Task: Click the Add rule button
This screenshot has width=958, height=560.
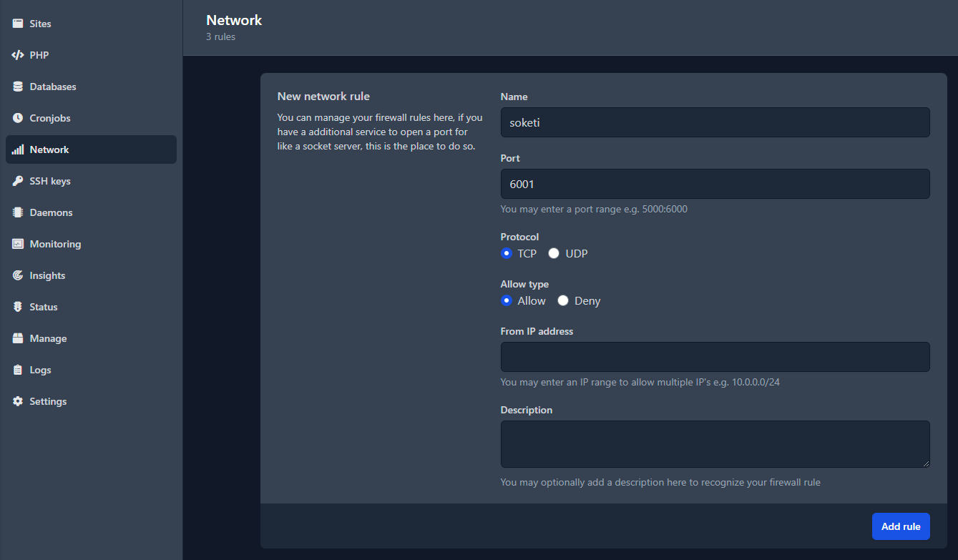Action: [901, 526]
